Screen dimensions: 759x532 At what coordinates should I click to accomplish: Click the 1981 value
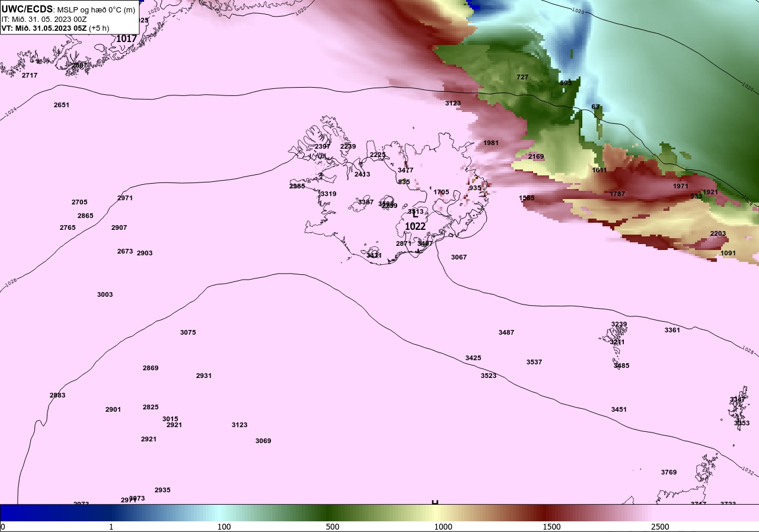point(491,143)
